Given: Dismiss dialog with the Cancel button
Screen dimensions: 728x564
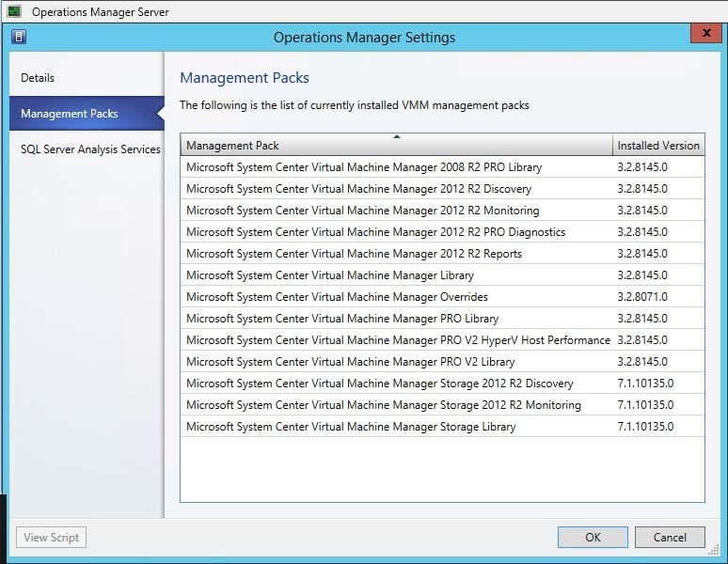Looking at the screenshot, I should click(x=670, y=537).
